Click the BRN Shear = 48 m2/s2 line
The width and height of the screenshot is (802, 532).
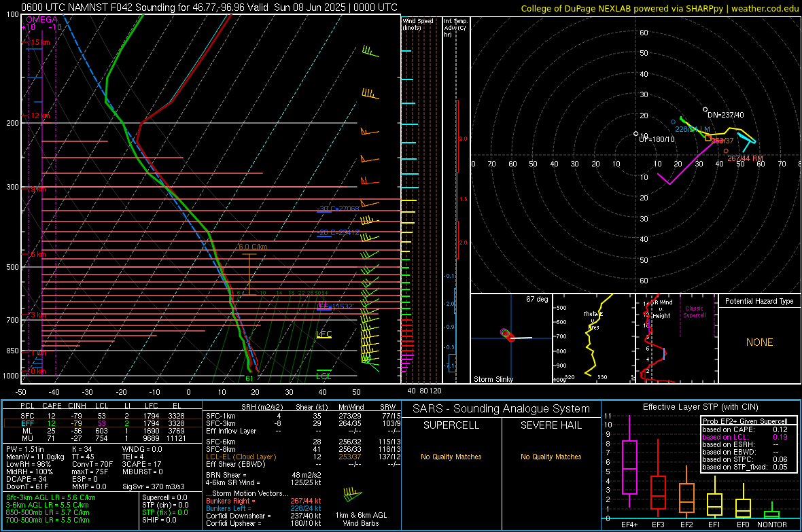coord(264,475)
